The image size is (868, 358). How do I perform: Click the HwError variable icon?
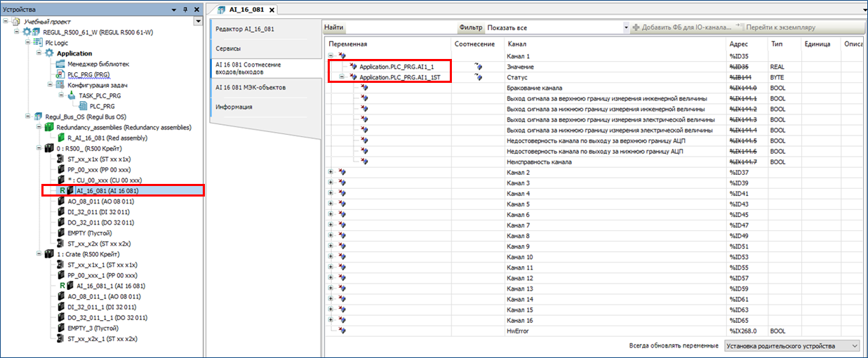[342, 331]
